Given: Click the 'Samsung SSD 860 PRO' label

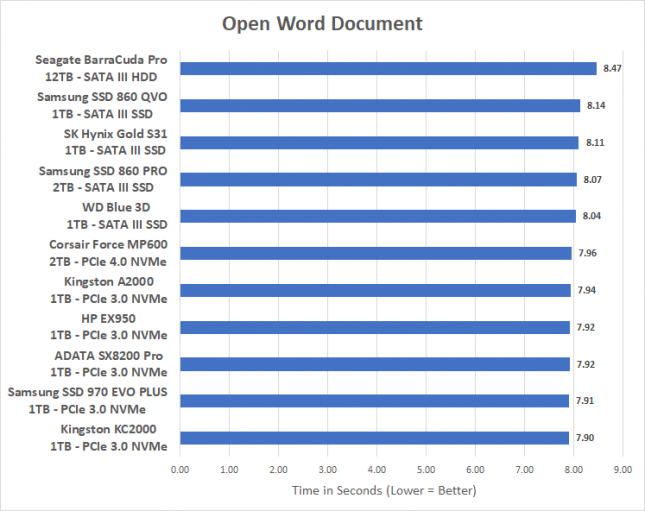Looking at the screenshot, I should 103,171.
